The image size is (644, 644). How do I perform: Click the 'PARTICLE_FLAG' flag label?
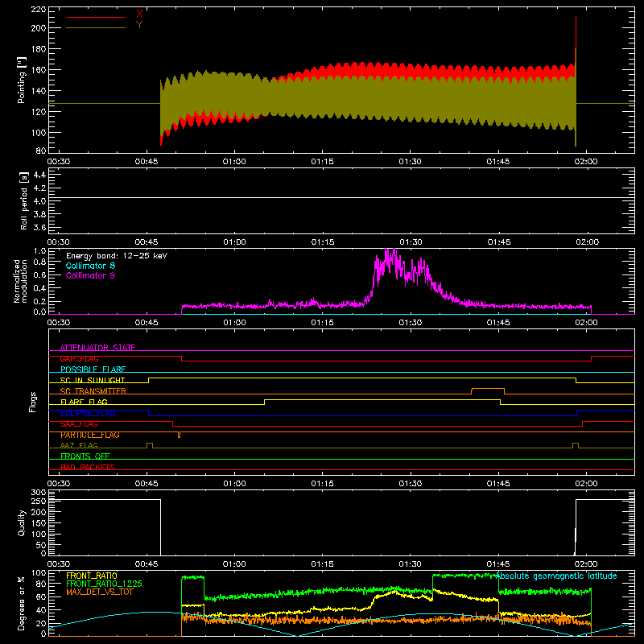point(90,435)
